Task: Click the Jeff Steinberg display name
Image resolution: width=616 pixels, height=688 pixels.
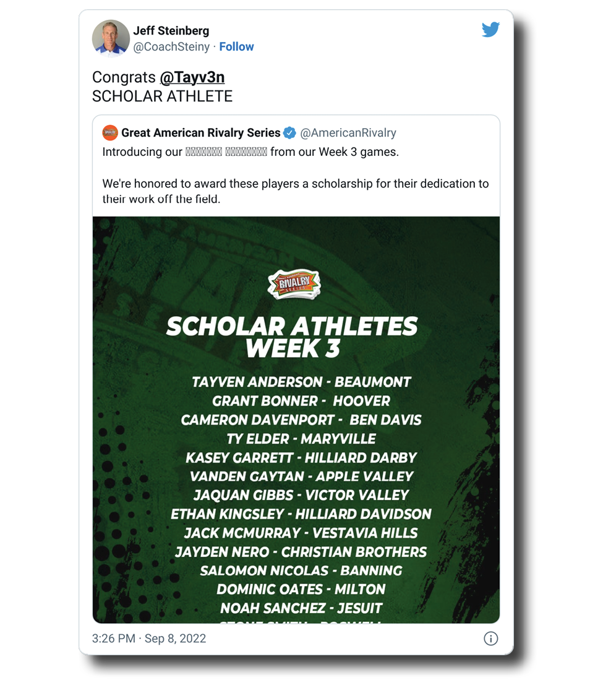Action: click(x=171, y=30)
